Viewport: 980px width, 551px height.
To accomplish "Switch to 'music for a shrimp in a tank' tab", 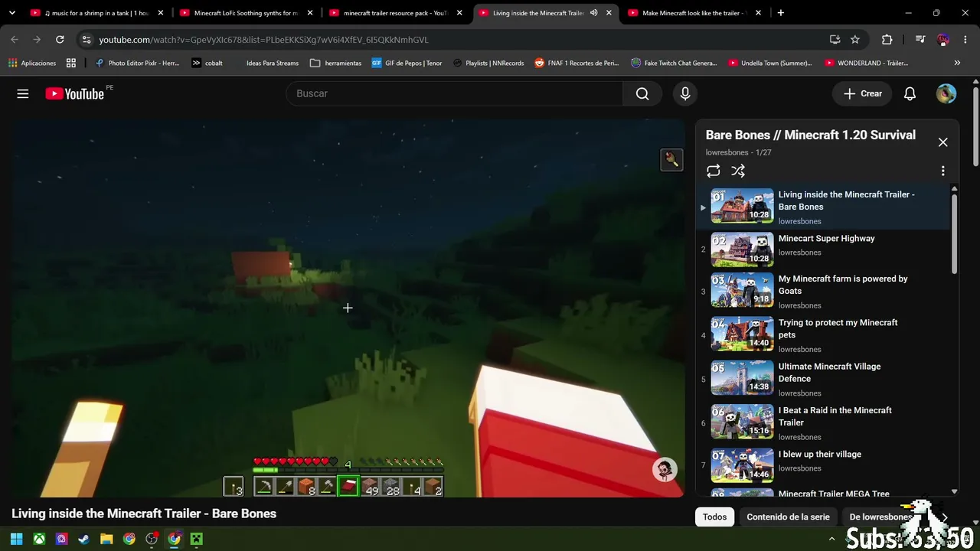I will pos(97,13).
